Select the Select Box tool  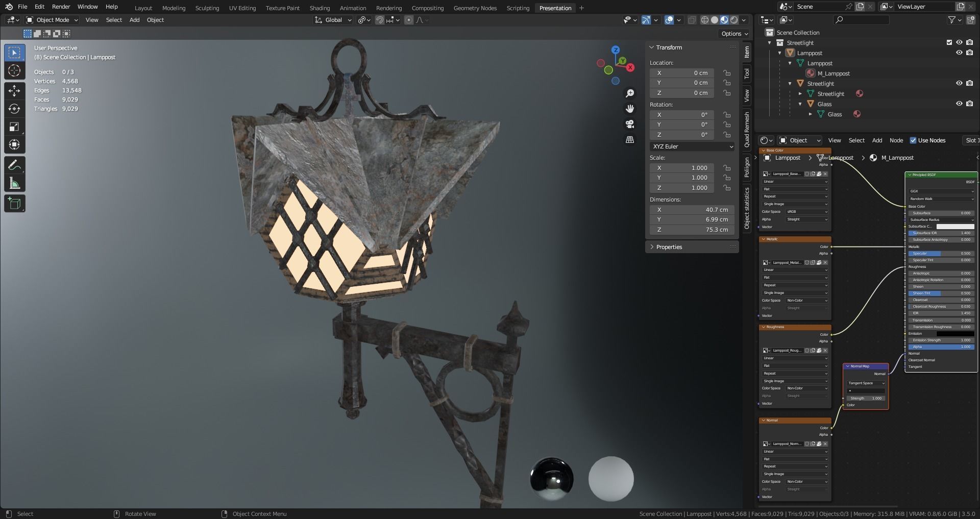14,53
